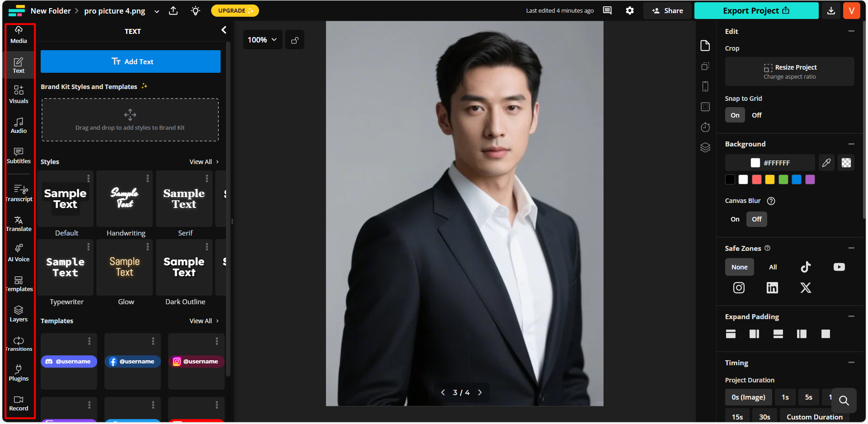Open the Translate sidebar panel
The image size is (868, 424).
pos(19,224)
